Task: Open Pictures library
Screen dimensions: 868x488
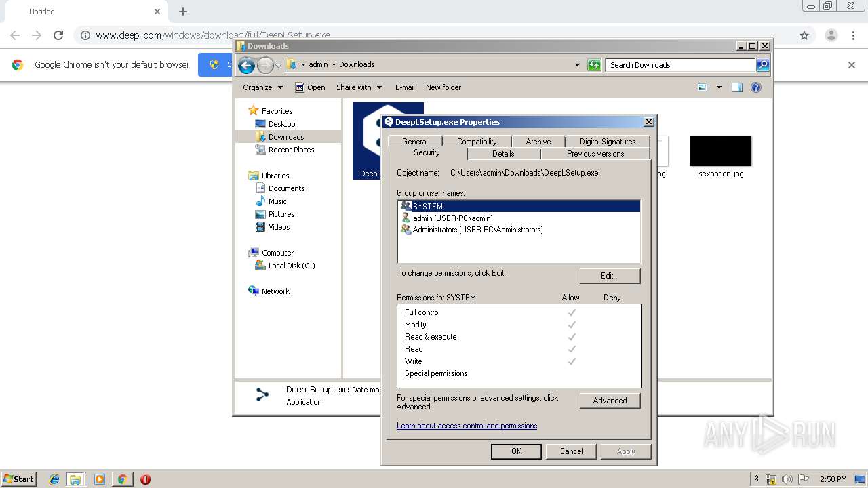Action: click(281, 214)
